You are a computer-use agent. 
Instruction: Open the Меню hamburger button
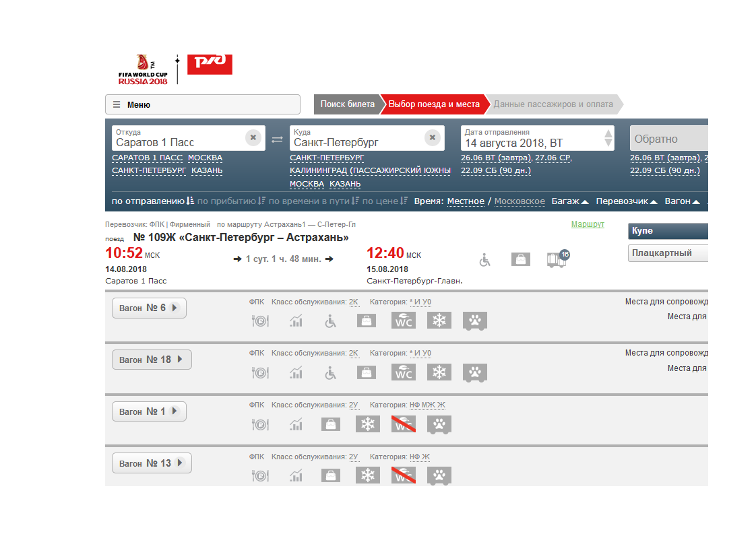(203, 104)
